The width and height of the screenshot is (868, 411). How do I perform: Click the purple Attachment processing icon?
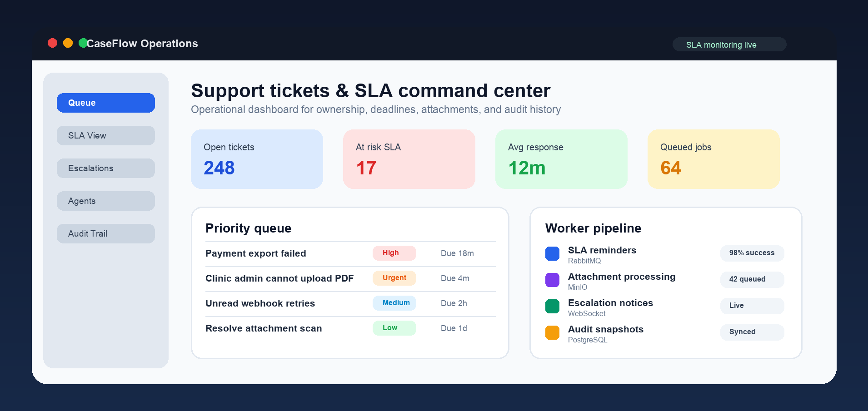pos(552,280)
